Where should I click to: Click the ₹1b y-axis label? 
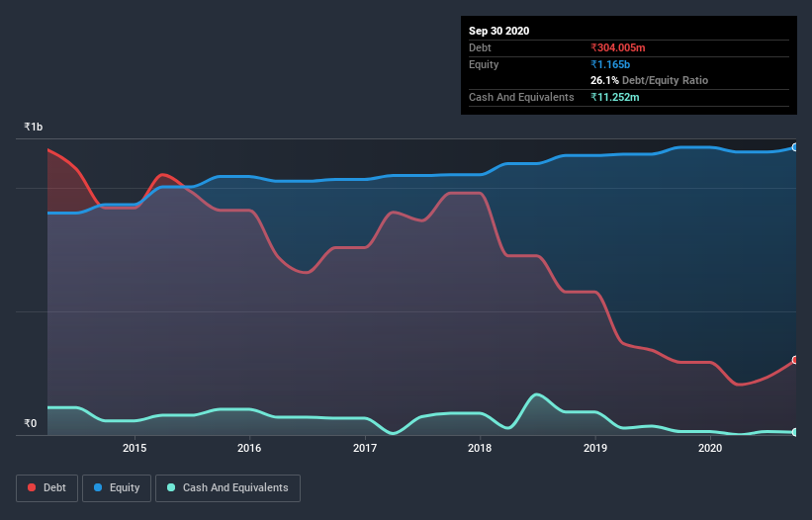click(34, 127)
